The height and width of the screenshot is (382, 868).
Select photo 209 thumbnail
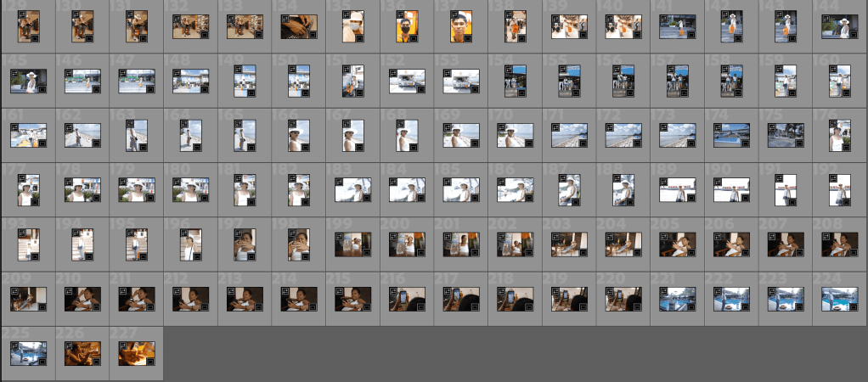[28, 299]
